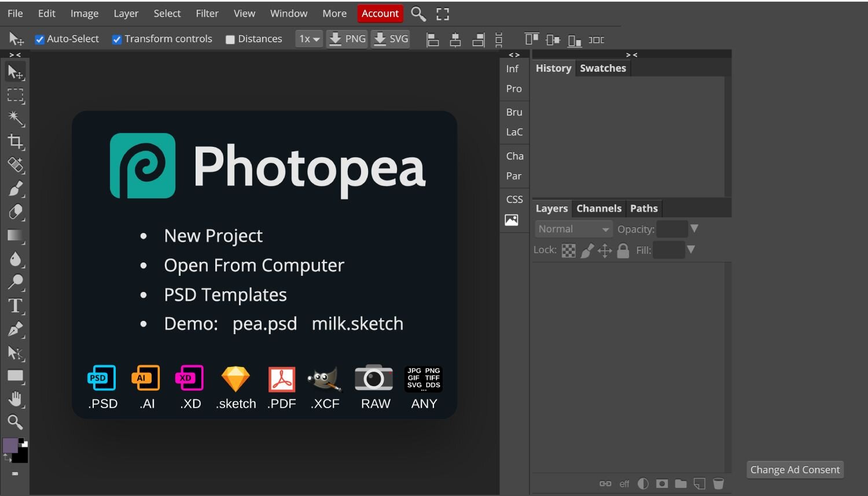Activate the Type tool
The image size is (868, 496).
click(15, 306)
